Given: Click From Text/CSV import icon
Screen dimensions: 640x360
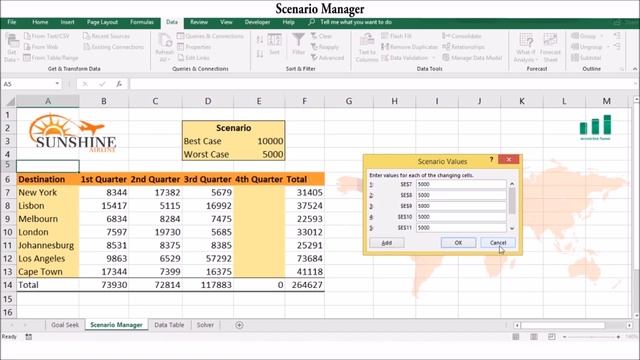Looking at the screenshot, I should coord(28,36).
